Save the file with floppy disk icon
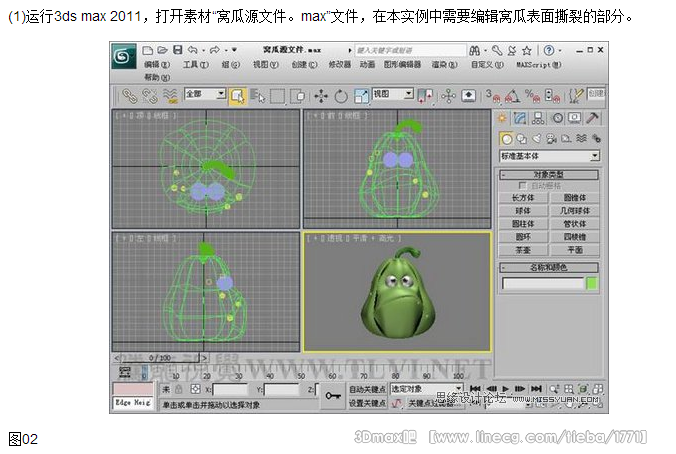The image size is (676, 454). coord(178,50)
